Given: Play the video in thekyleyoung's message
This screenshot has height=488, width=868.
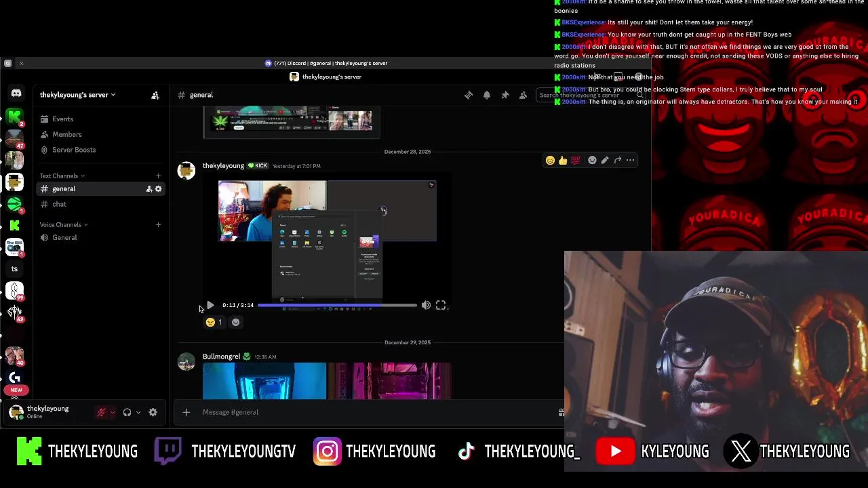Looking at the screenshot, I should tap(210, 306).
